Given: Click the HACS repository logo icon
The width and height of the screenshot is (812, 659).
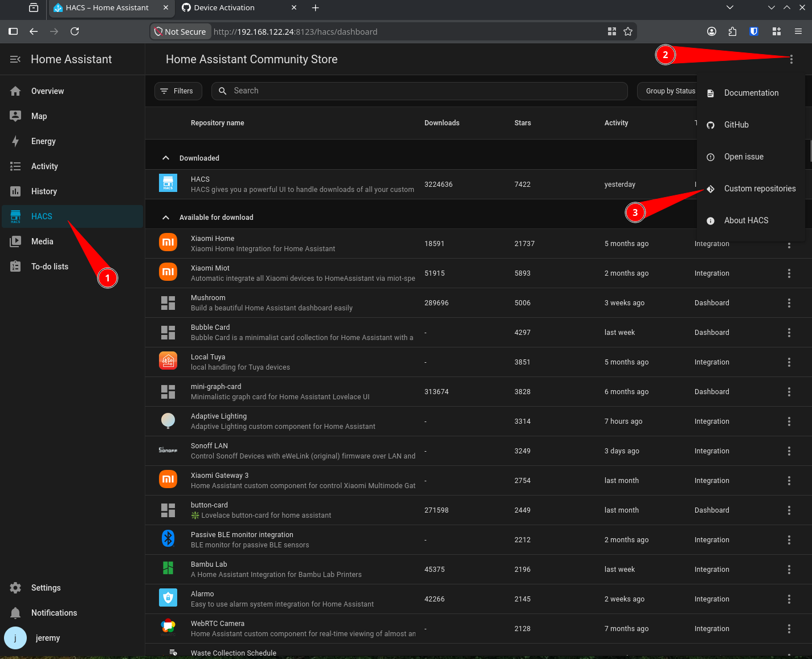Looking at the screenshot, I should click(168, 183).
